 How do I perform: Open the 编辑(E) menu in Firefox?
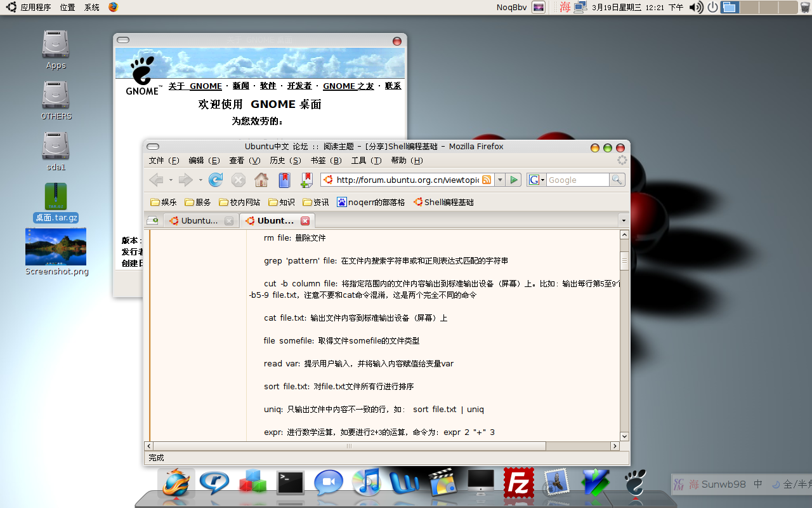(x=204, y=161)
